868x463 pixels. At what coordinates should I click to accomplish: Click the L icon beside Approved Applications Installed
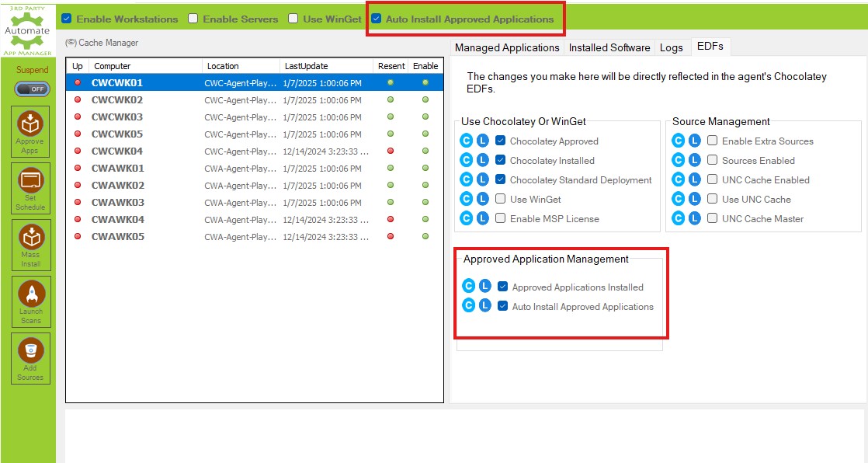[x=484, y=287]
